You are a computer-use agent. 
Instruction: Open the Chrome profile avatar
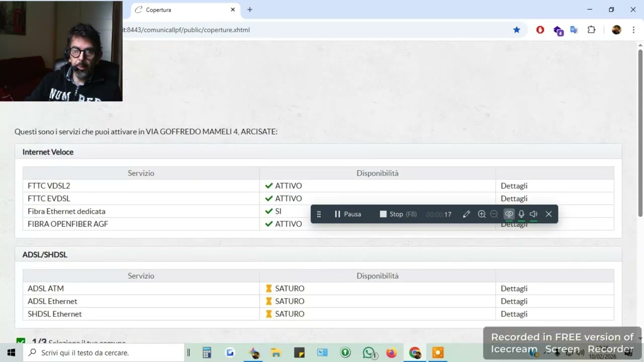click(616, 30)
